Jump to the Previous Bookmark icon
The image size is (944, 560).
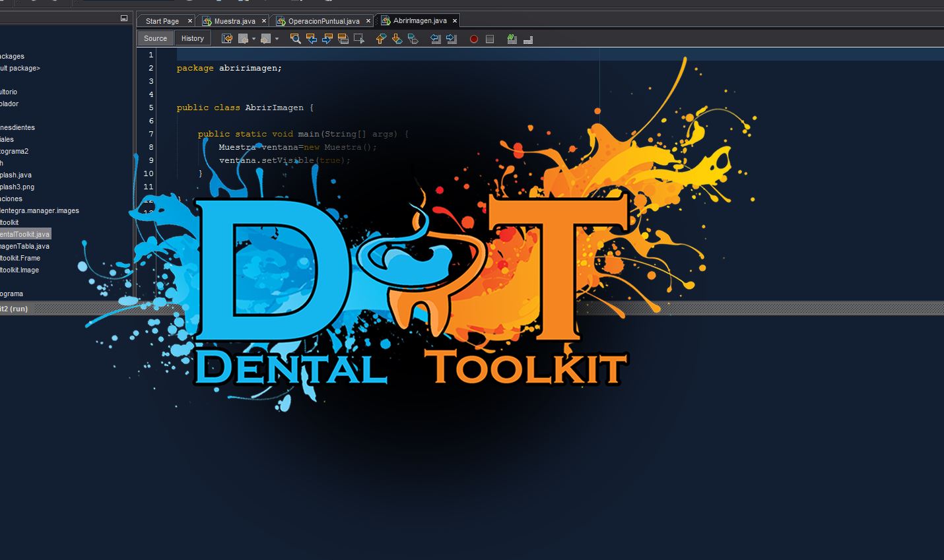click(380, 38)
